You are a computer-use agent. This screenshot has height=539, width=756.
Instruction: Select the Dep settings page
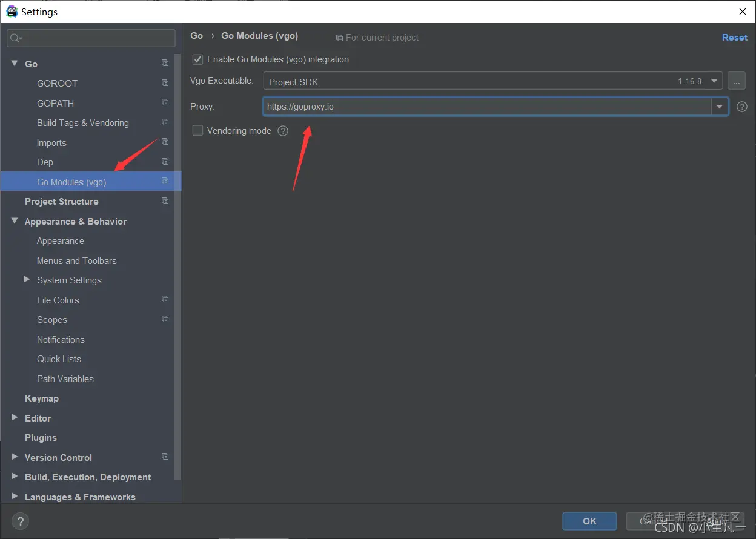click(45, 162)
